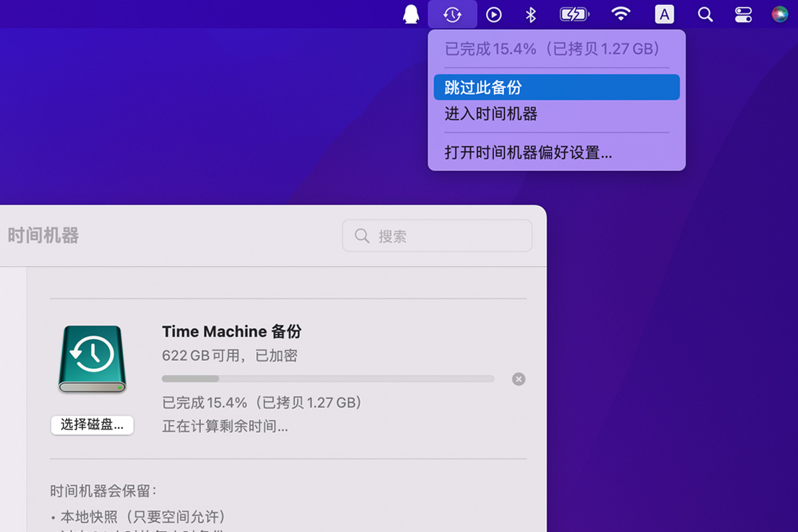This screenshot has height=532, width=798.
Task: Click the search field in Time Machine preferences
Action: pyautogui.click(x=437, y=235)
